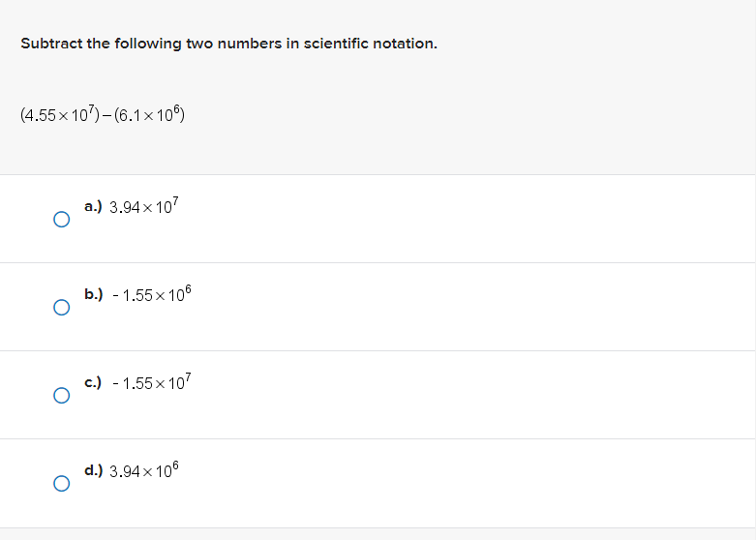The image size is (756, 540).
Task: Mark the radio button for option d
Action: click(61, 483)
